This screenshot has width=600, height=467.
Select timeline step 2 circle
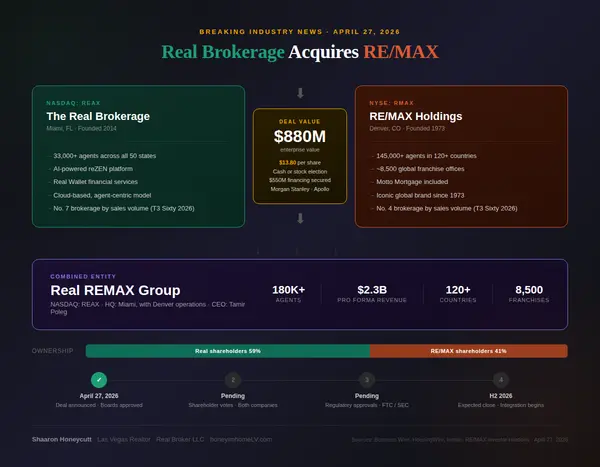pos(233,380)
